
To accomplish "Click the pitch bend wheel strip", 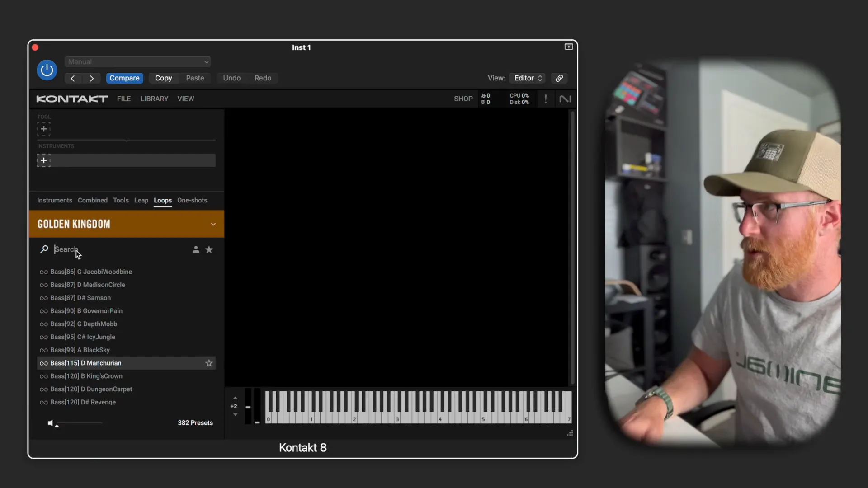I will (x=248, y=406).
